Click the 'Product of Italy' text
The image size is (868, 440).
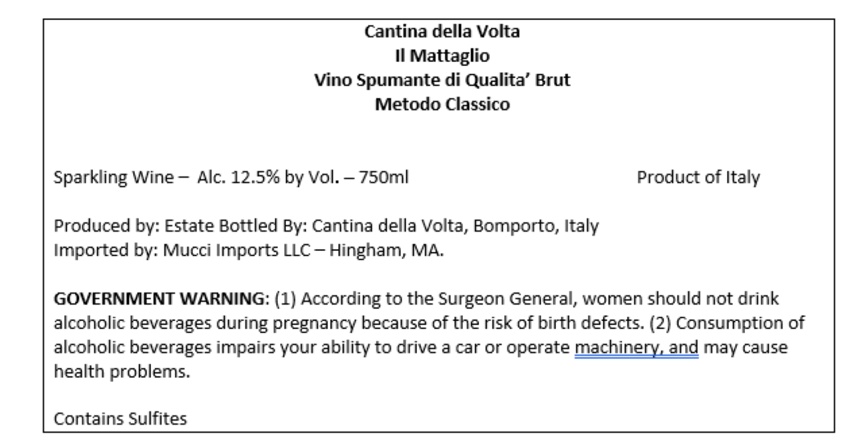[x=698, y=179]
